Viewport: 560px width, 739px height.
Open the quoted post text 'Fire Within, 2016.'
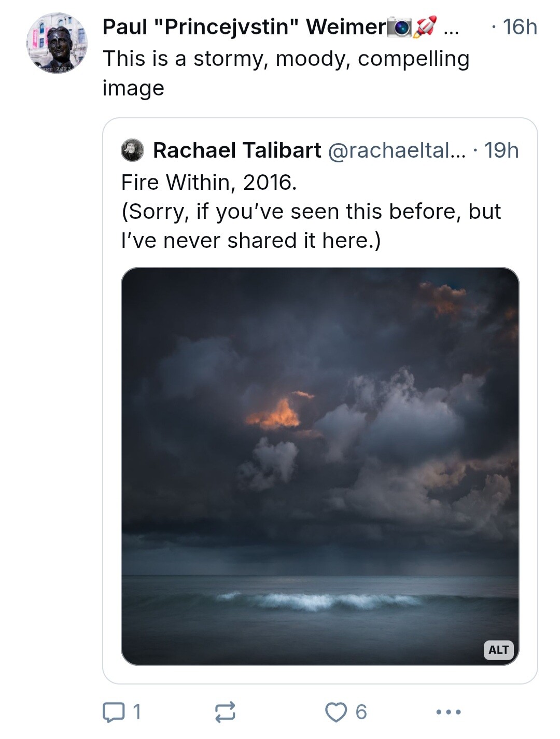click(209, 183)
